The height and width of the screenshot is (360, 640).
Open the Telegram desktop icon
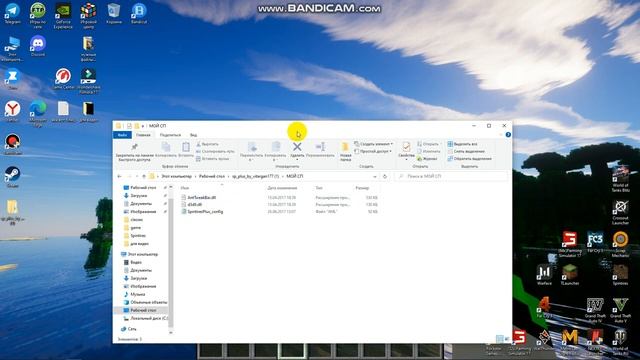[12, 13]
